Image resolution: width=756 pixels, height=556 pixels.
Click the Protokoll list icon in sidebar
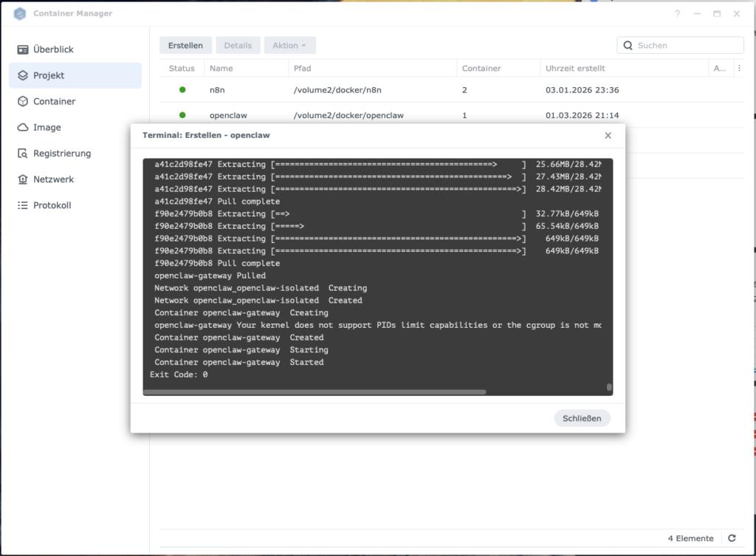coord(22,205)
